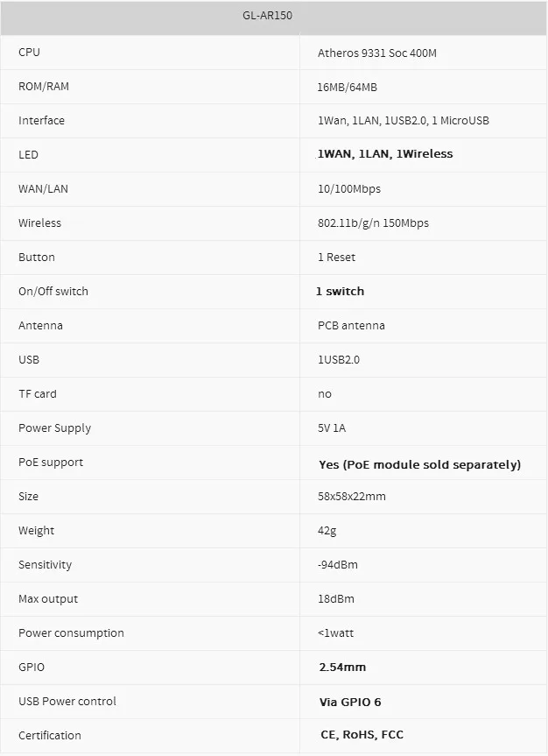The width and height of the screenshot is (548, 756).
Task: Click the 10/100Mbps WAN/LAN value
Action: pyautogui.click(x=349, y=189)
